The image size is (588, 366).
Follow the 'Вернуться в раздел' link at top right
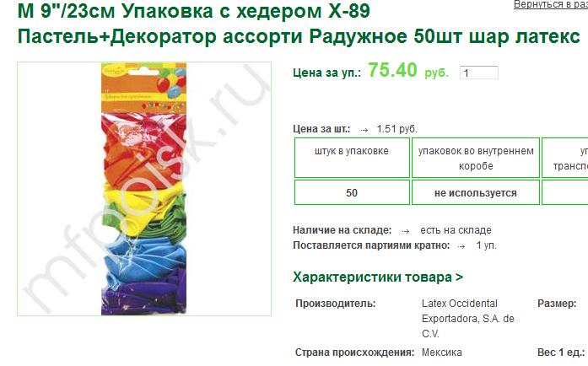551,4
